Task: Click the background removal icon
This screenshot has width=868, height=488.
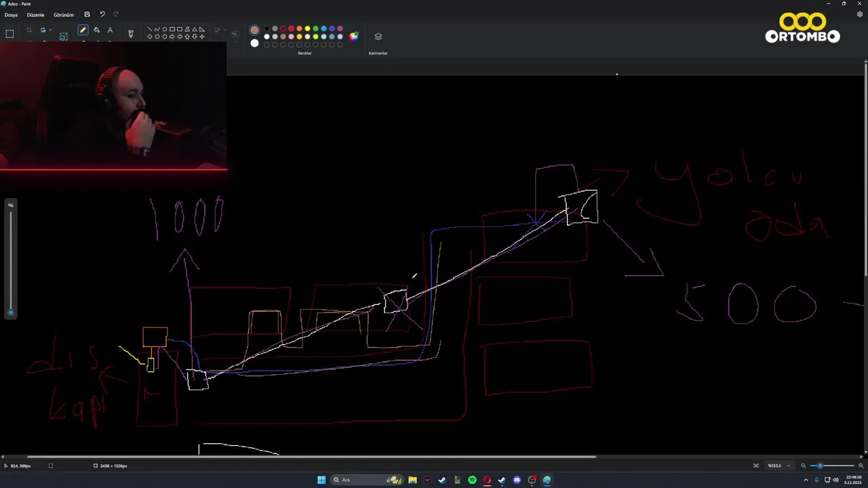Action: point(64,37)
